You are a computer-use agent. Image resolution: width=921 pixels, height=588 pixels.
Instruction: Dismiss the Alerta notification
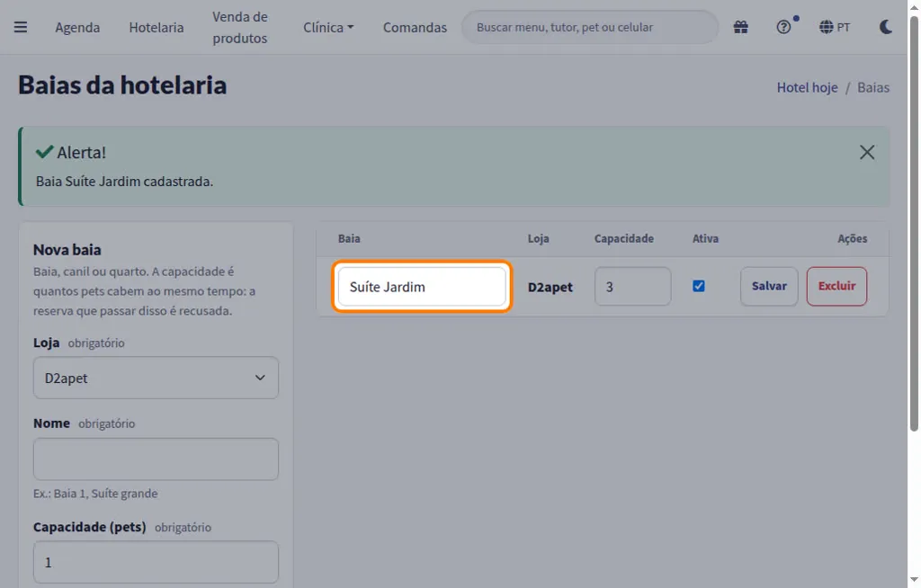[867, 153]
